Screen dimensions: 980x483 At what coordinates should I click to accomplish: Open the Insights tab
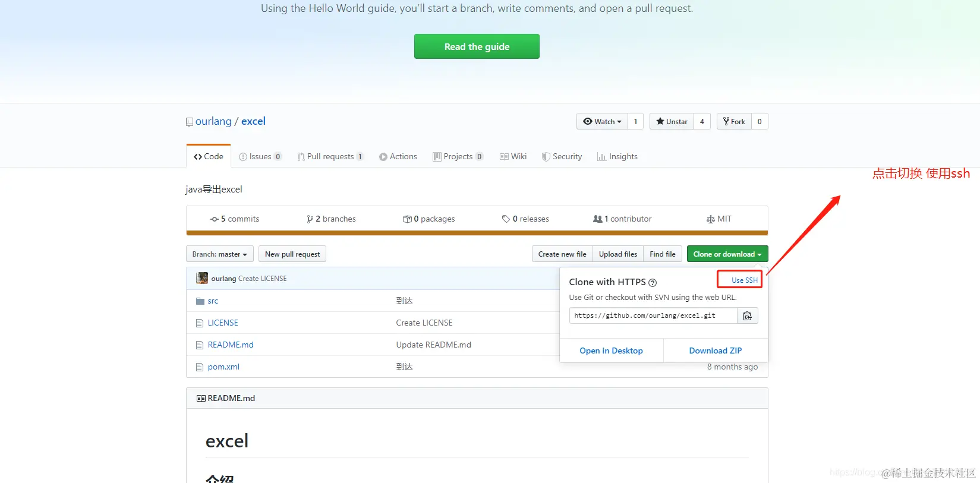pos(617,156)
